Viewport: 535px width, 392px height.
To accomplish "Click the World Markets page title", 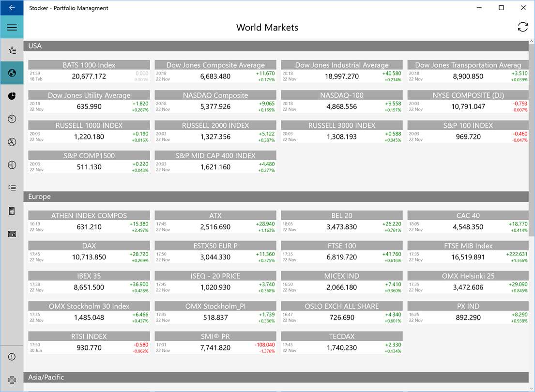I will click(267, 27).
